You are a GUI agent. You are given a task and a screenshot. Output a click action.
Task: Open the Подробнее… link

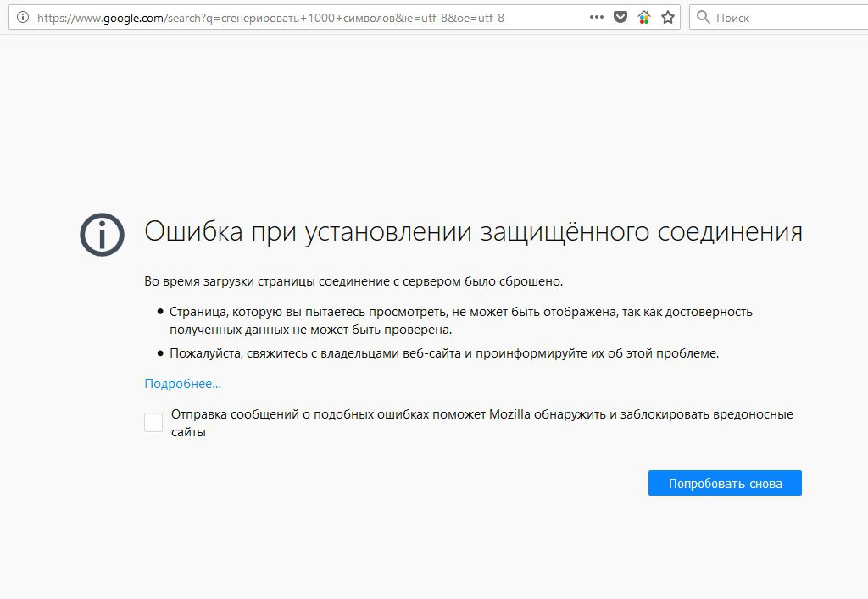[x=183, y=383]
